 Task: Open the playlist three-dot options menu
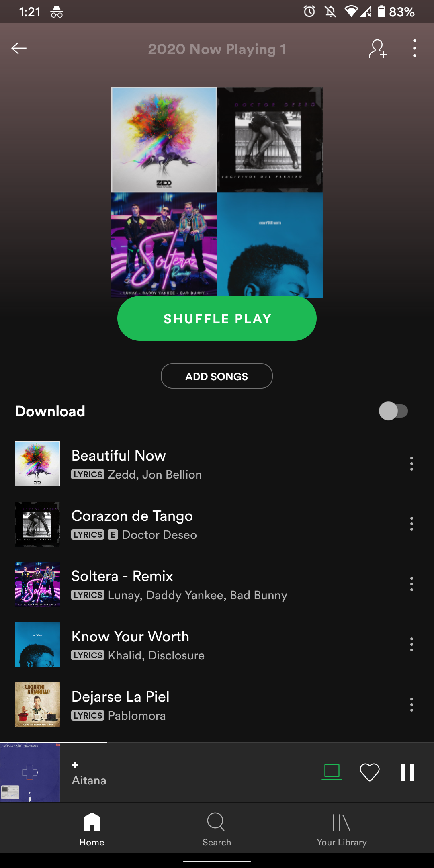coord(414,49)
